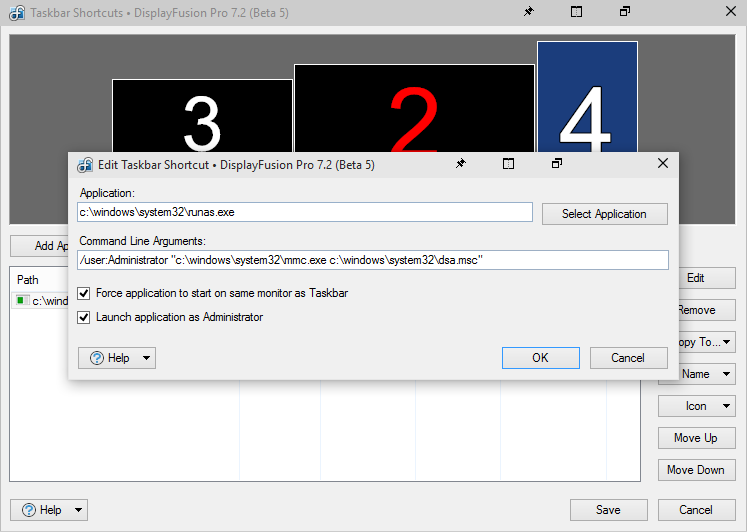Select the blue monitor 4 thumbnail
Image resolution: width=747 pixels, height=532 pixels.
[x=587, y=100]
